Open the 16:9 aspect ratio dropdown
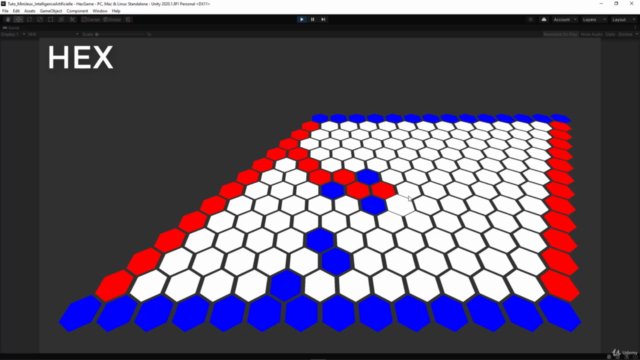Image resolution: width=640 pixels, height=360 pixels. (53, 34)
